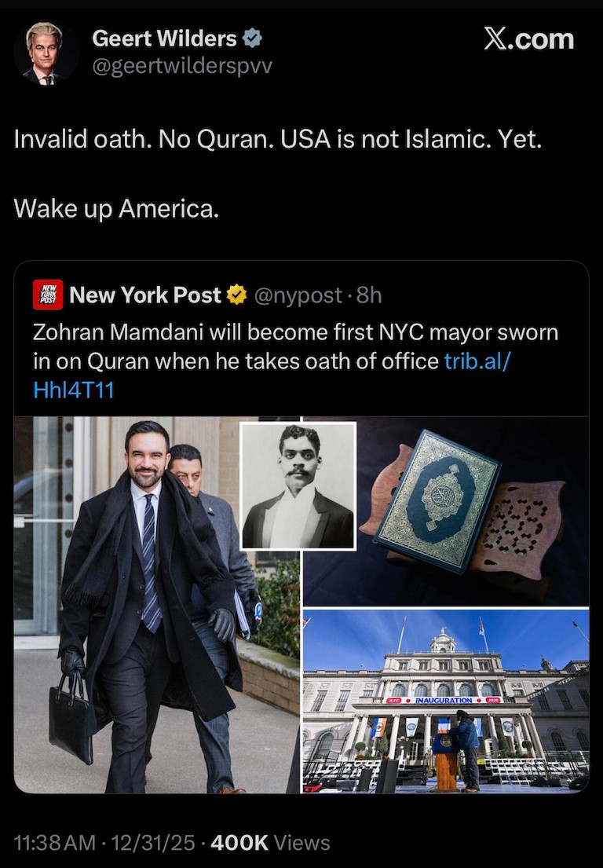Click the quoted post's 8h timestamp

pos(369,295)
